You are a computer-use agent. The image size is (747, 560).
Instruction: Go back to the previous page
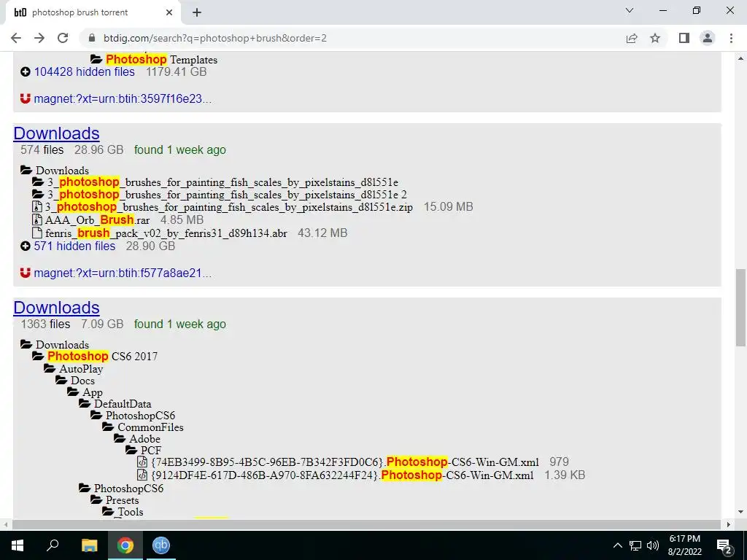[x=16, y=38]
